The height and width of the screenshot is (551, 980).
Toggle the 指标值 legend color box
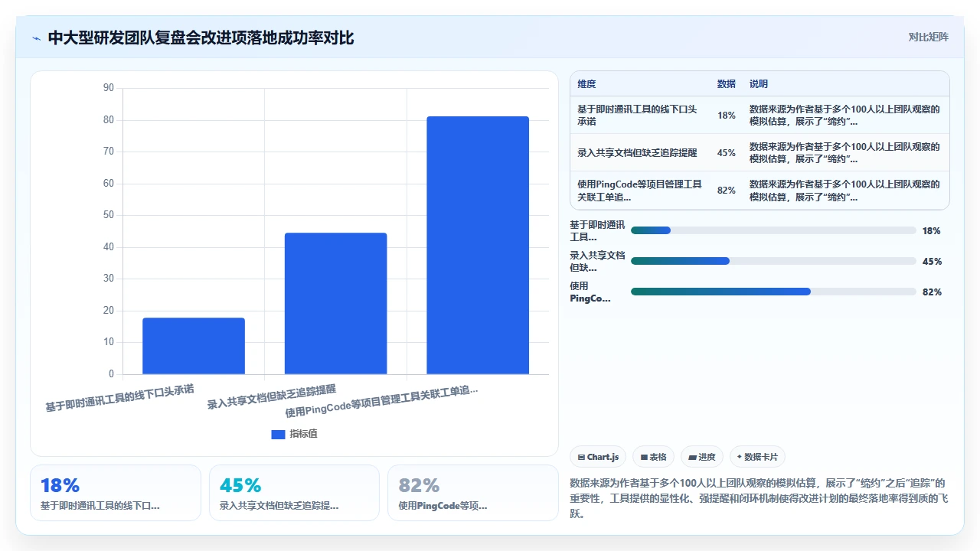point(278,434)
